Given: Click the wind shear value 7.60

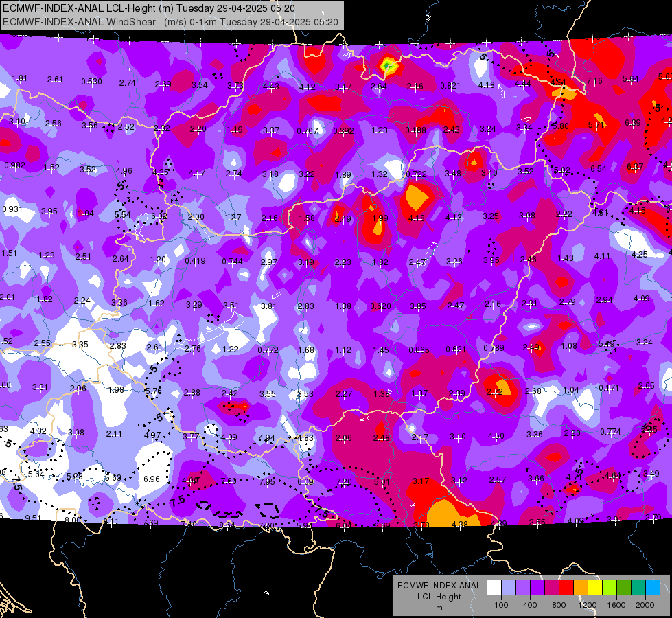Looking at the screenshot, I should point(229,481).
